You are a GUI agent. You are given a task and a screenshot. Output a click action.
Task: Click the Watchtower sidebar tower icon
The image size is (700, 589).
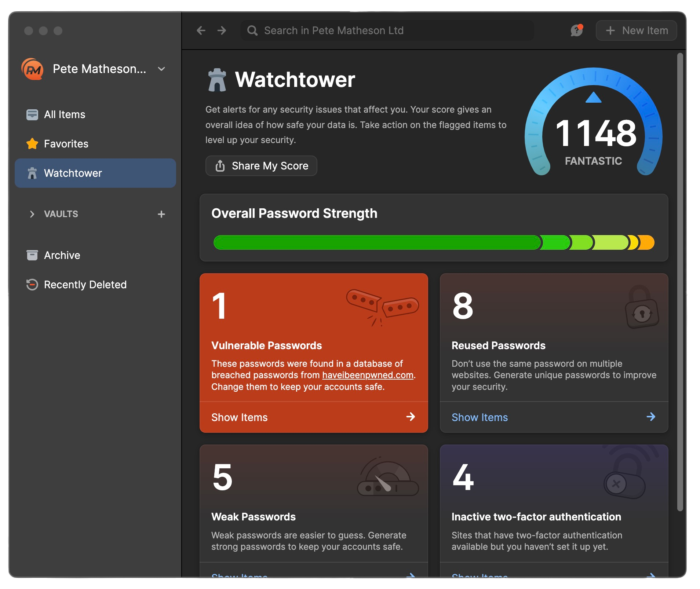tap(32, 173)
